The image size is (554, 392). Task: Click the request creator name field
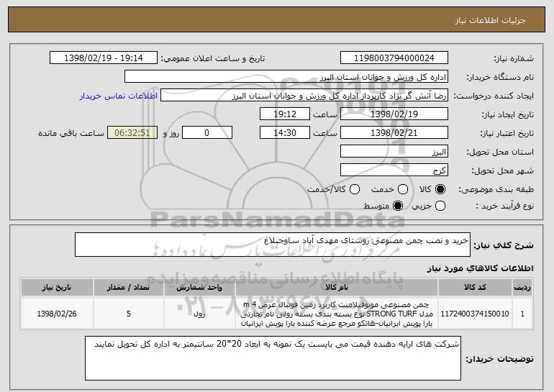pos(304,96)
